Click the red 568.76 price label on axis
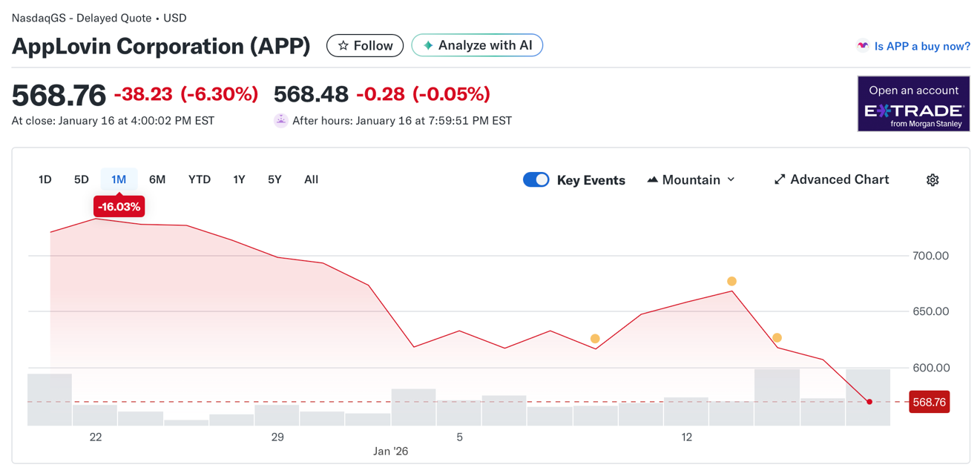 tap(929, 402)
